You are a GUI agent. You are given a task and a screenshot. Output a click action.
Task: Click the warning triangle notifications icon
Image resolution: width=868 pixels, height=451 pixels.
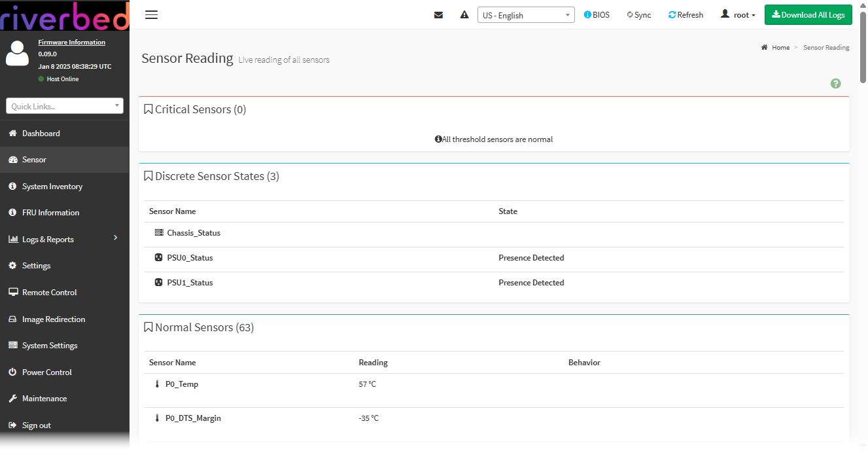pyautogui.click(x=464, y=15)
